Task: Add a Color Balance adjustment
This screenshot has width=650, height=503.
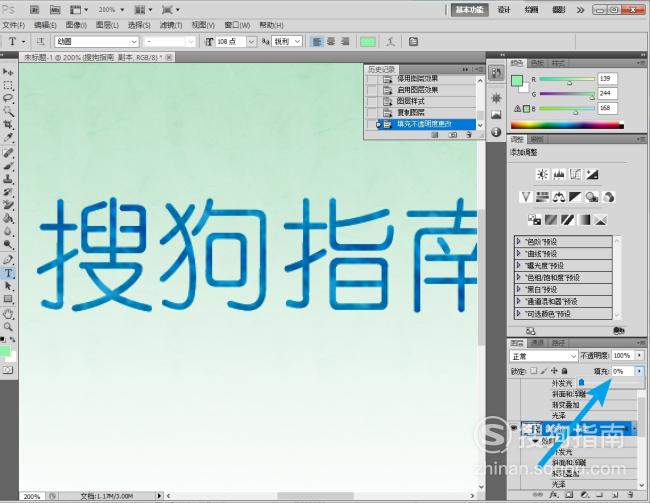Action: click(x=559, y=197)
